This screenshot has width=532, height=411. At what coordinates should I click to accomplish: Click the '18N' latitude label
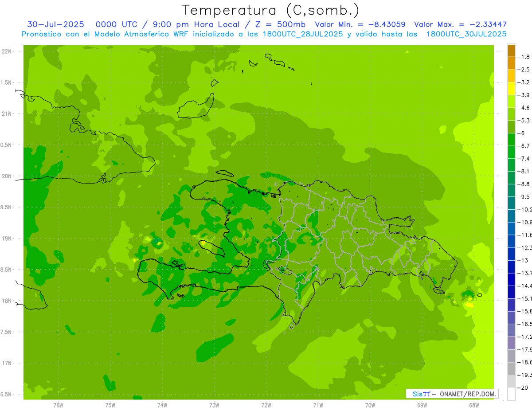tap(7, 301)
